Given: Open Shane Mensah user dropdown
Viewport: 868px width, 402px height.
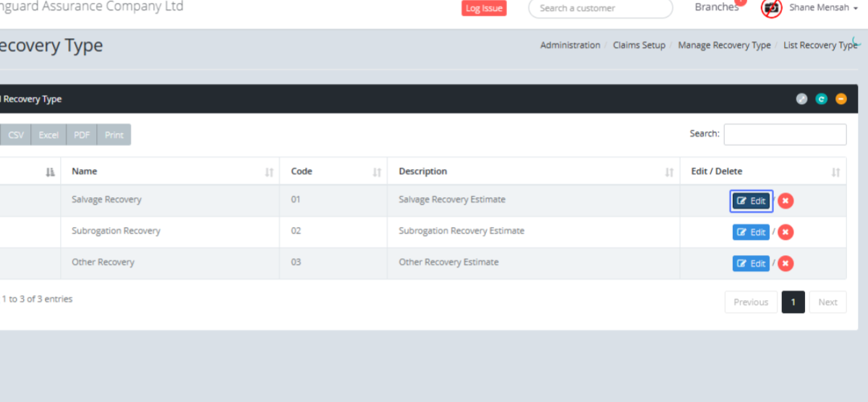Looking at the screenshot, I should tap(823, 8).
